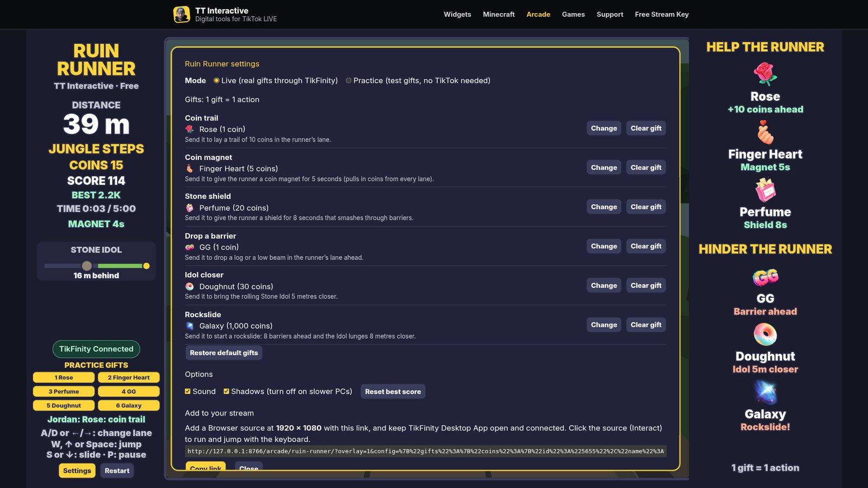Toggle the Sound checkbox

click(x=188, y=391)
